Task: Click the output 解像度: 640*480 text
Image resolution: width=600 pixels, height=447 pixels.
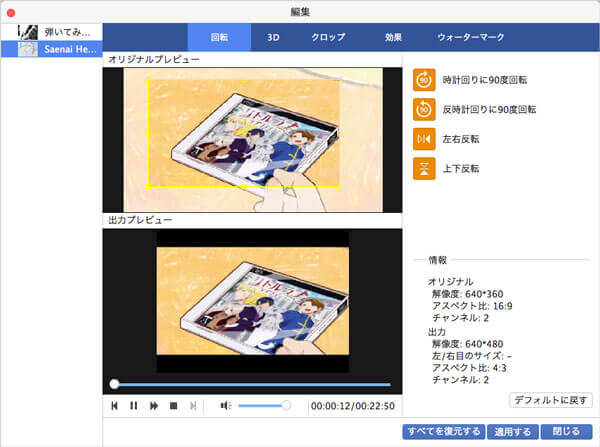Action: pyautogui.click(x=467, y=344)
